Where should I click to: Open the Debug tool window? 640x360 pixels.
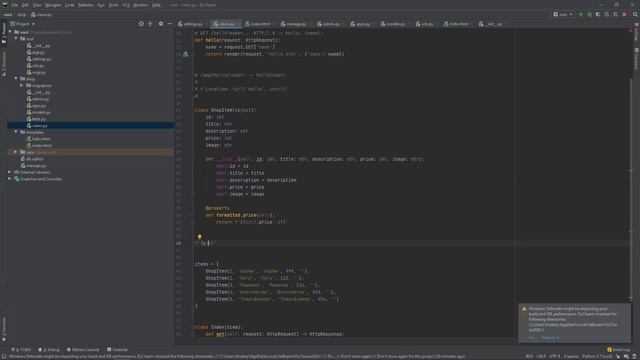[x=49, y=350]
